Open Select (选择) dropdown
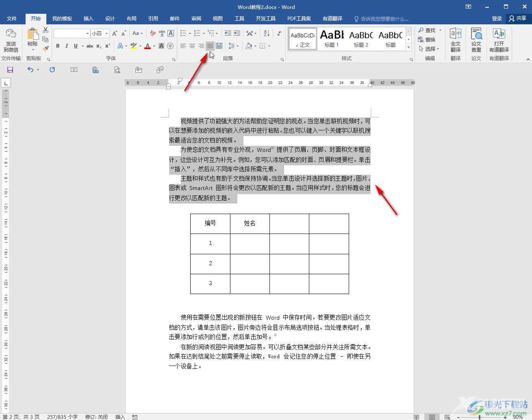The image size is (532, 420). [429, 49]
